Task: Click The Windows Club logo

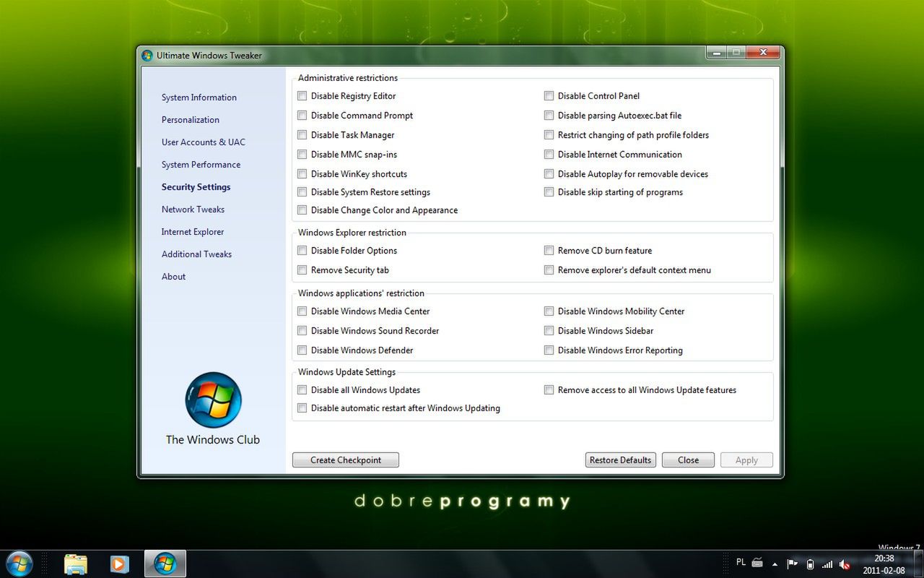Action: pyautogui.click(x=213, y=400)
